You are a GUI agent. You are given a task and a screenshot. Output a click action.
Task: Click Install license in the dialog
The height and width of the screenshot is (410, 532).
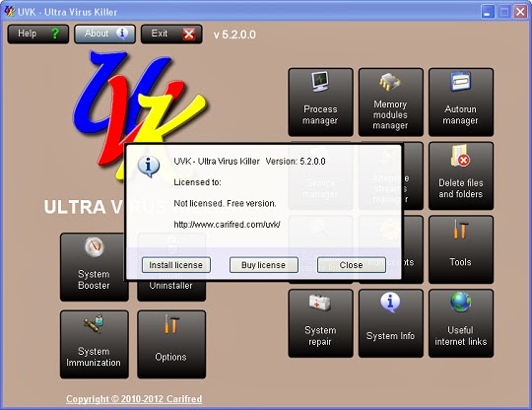176,265
